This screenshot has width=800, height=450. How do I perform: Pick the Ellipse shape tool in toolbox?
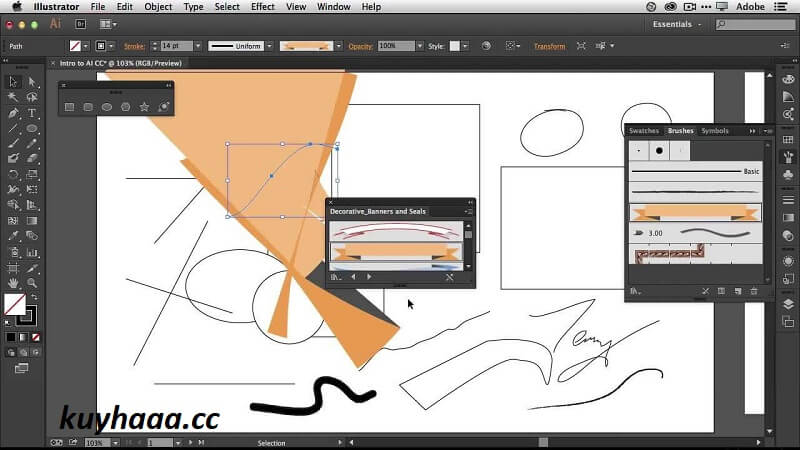32,129
